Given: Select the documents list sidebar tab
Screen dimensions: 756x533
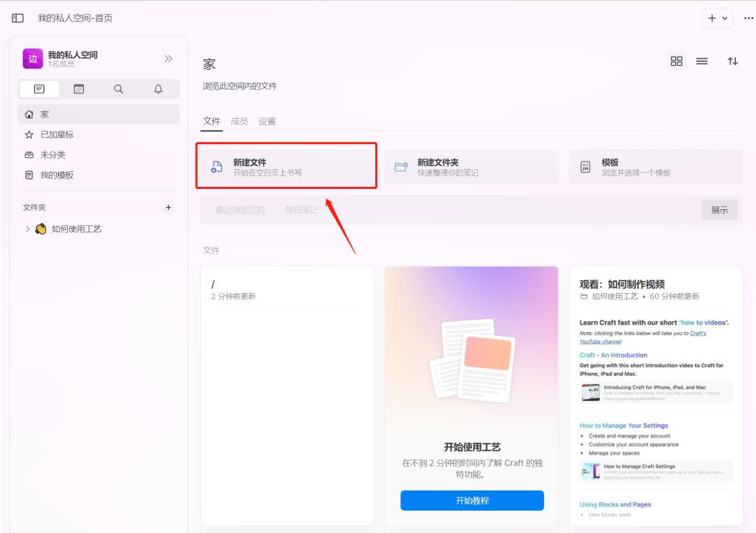Looking at the screenshot, I should click(x=39, y=89).
